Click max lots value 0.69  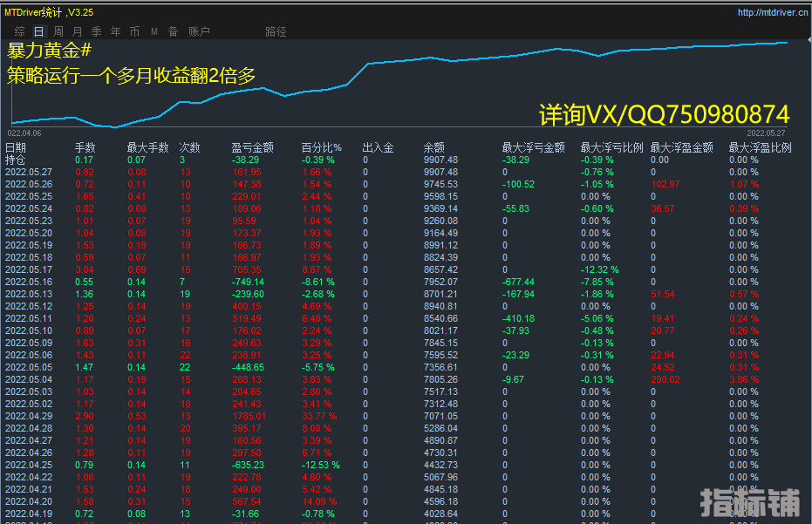137,269
